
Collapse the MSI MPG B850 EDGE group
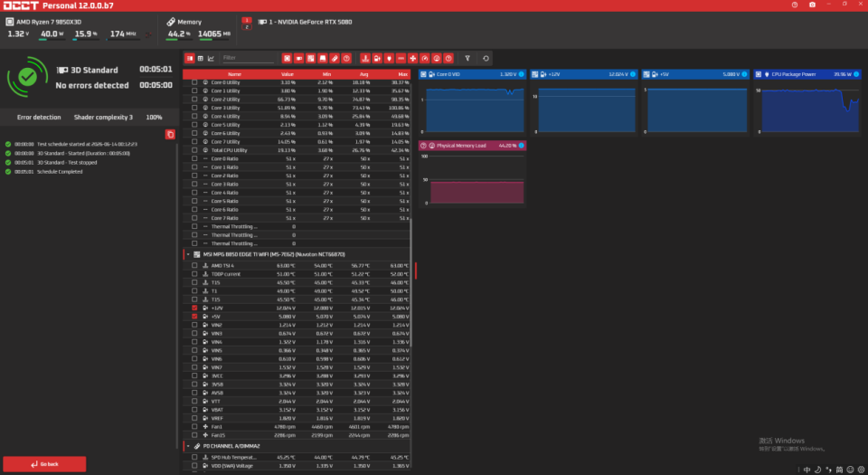pyautogui.click(x=188, y=254)
